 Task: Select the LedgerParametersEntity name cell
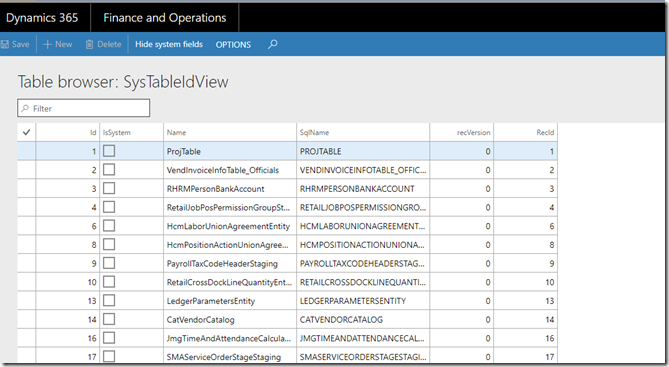230,301
